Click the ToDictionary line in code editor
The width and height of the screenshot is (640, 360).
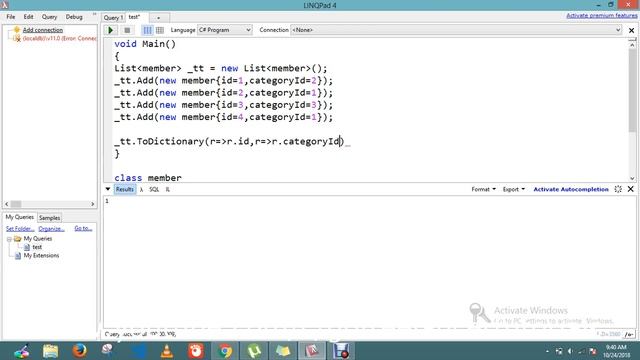click(x=229, y=142)
